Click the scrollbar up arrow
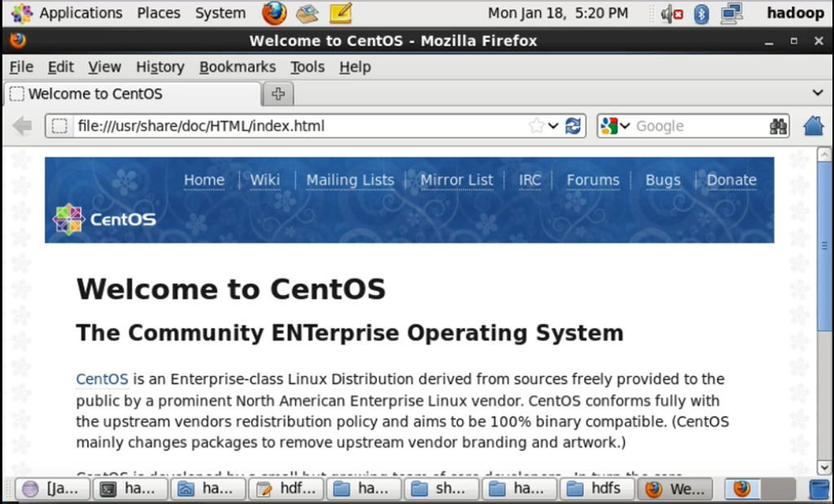 coord(824,155)
